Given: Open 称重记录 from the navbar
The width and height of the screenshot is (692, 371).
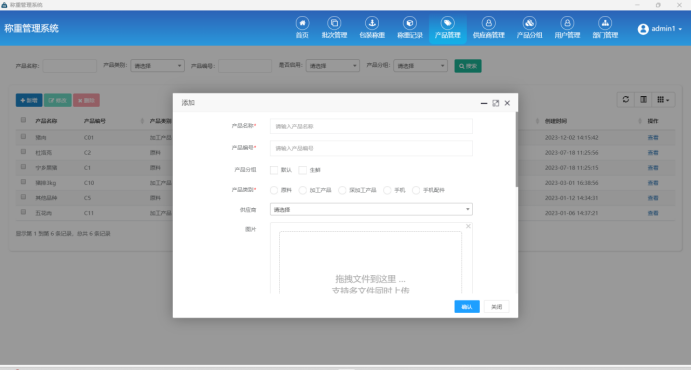Looking at the screenshot, I should (x=410, y=28).
